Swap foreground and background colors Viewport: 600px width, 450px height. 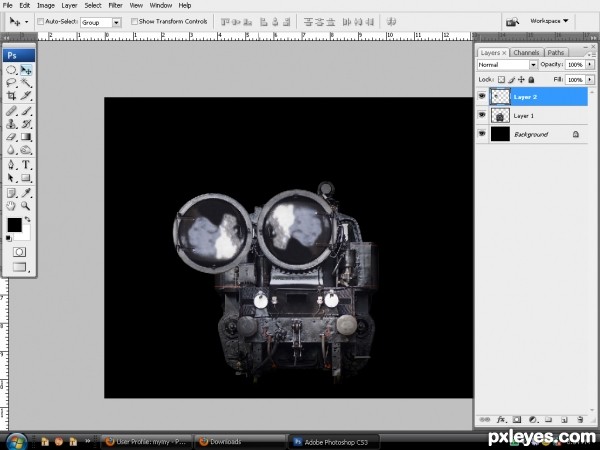point(28,219)
